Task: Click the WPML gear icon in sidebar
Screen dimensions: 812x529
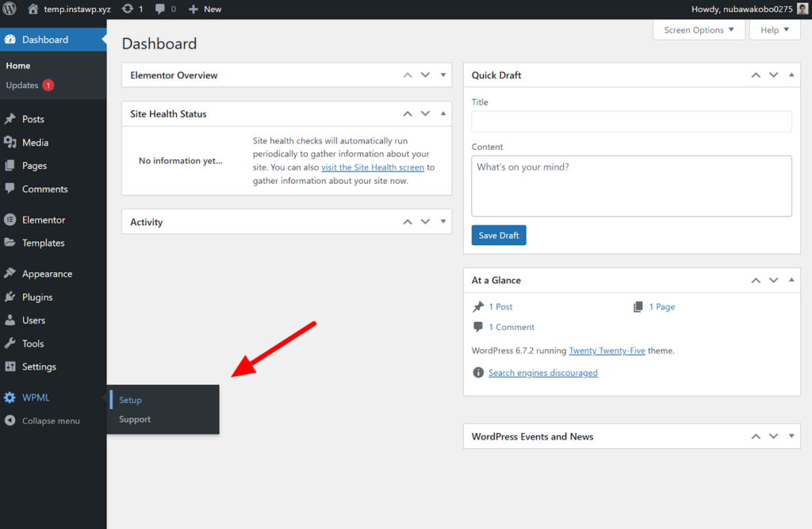Action: coord(10,397)
